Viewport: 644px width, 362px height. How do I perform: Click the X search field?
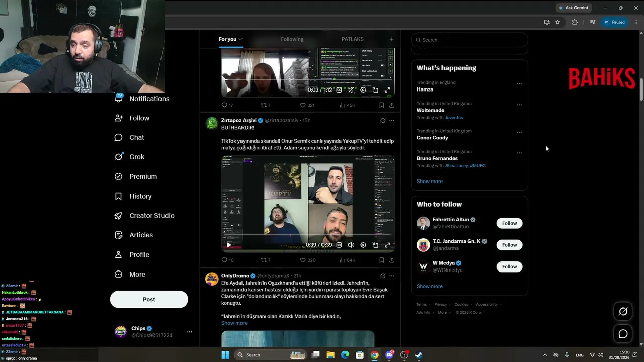pyautogui.click(x=469, y=40)
